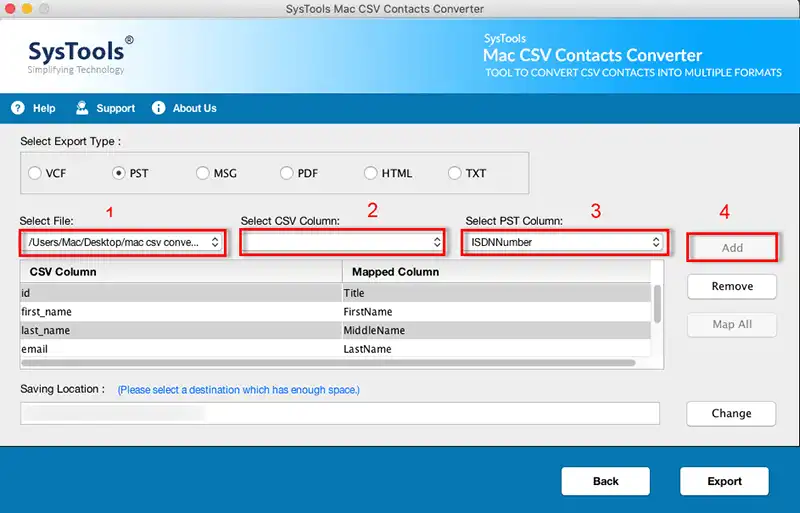Viewport: 800px width, 513px height.
Task: Select the HTML export type
Action: point(370,173)
